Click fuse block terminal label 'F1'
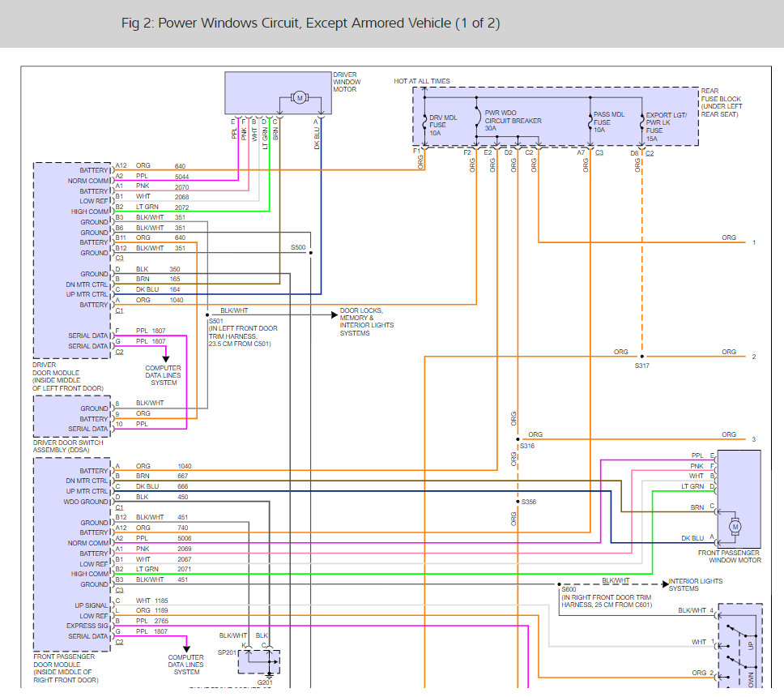Viewport: 784px width, 697px height. 416,151
